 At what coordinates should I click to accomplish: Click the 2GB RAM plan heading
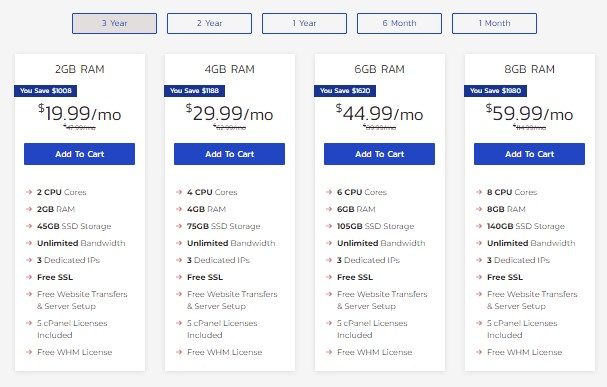coord(79,69)
